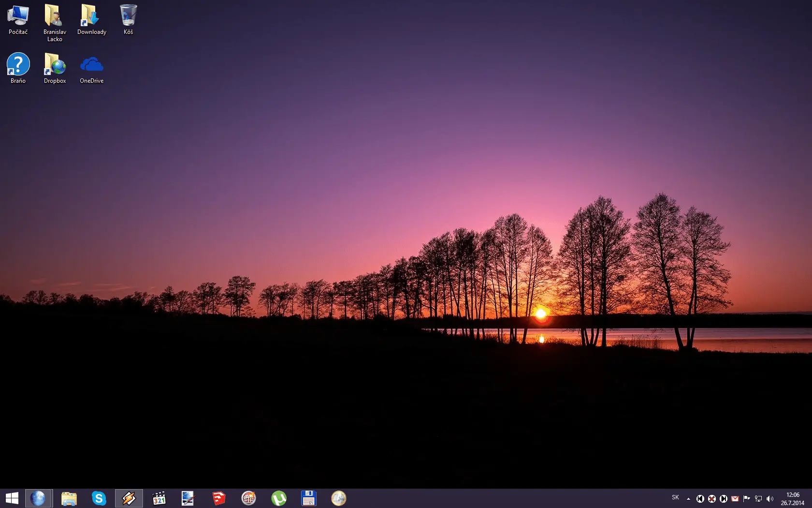Open the colosseum burning app icon
This screenshot has height=508, width=812.
249,498
